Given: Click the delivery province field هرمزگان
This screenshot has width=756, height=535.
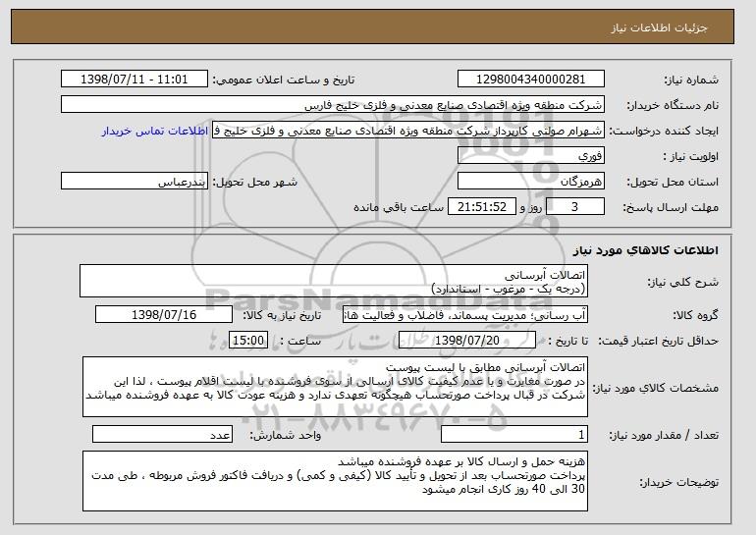Looking at the screenshot, I should [531, 182].
